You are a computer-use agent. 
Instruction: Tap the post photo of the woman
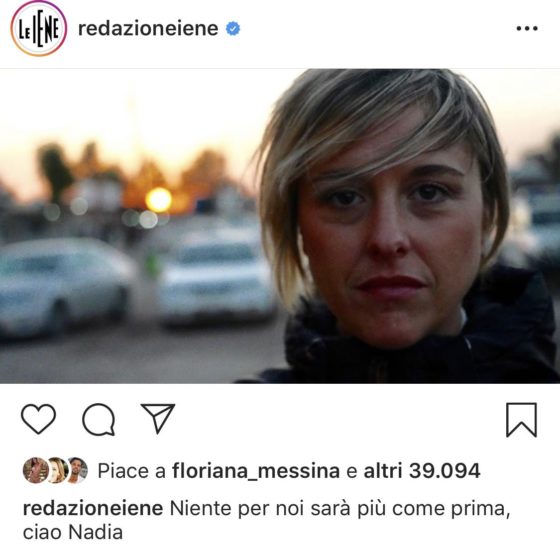(x=280, y=226)
